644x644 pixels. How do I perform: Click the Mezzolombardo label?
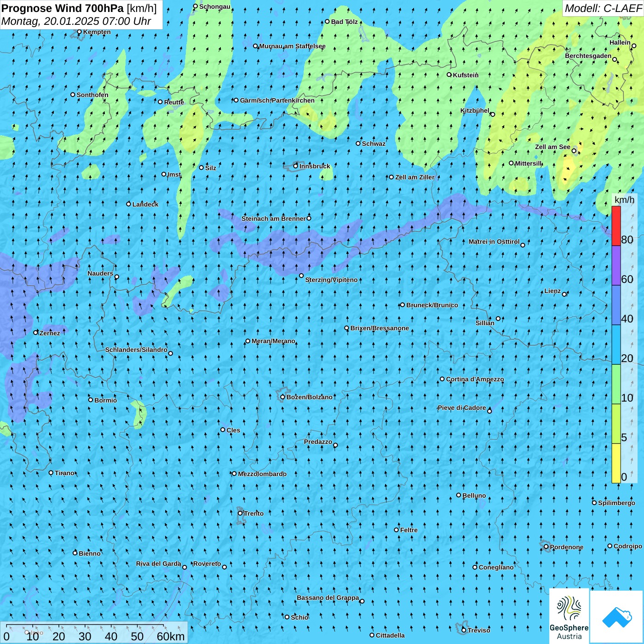pos(262,474)
